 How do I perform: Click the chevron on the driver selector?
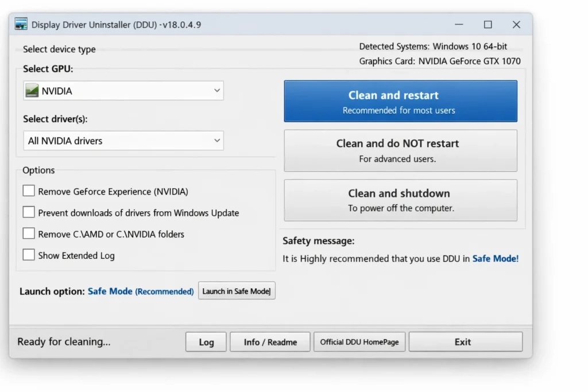(x=217, y=141)
